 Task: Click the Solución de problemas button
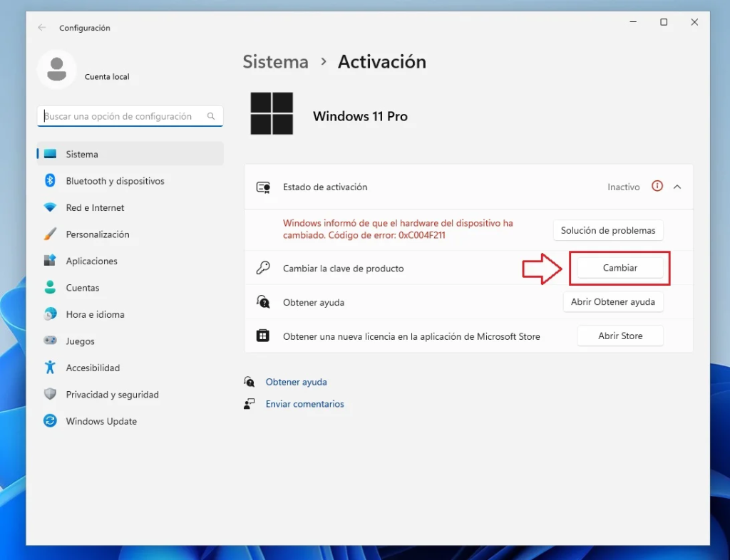pos(608,230)
